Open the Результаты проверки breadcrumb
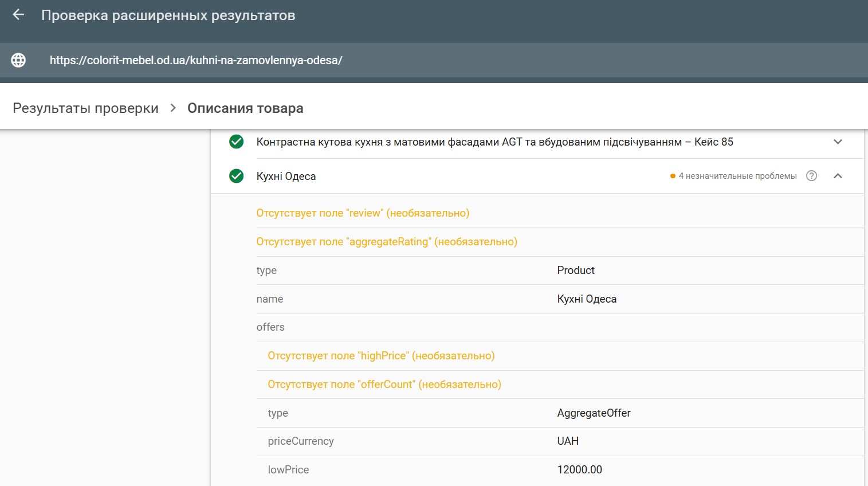Screen dimensions: 868x486 85,108
